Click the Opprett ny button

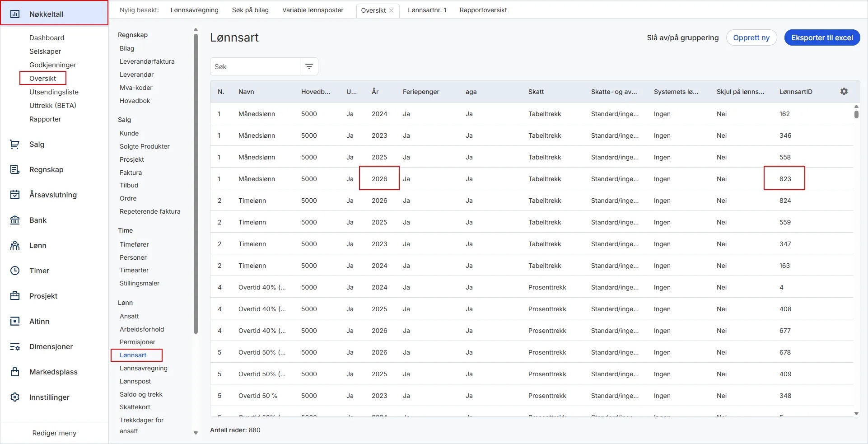(751, 38)
